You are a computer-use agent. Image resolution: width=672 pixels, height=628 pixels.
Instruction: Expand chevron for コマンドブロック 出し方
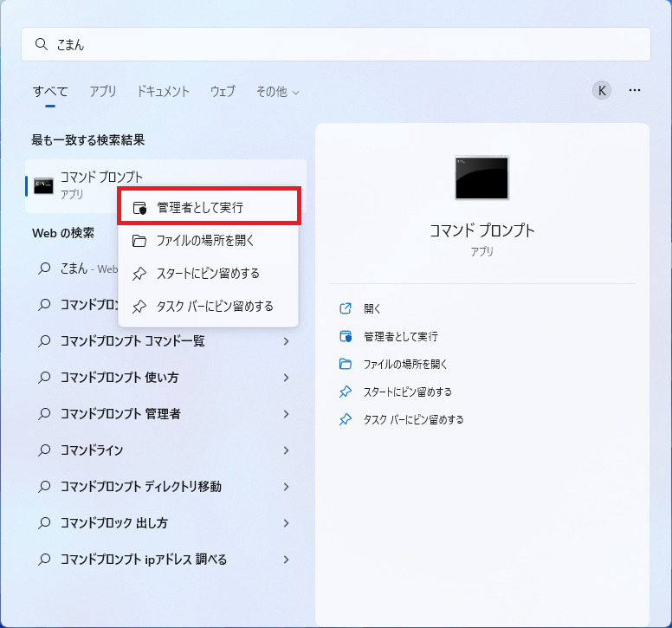(x=287, y=523)
